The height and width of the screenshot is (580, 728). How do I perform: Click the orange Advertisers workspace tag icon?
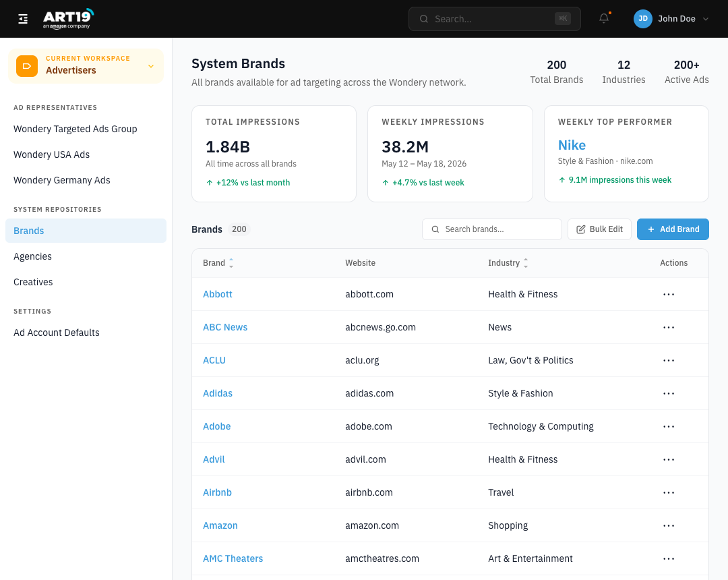point(27,66)
